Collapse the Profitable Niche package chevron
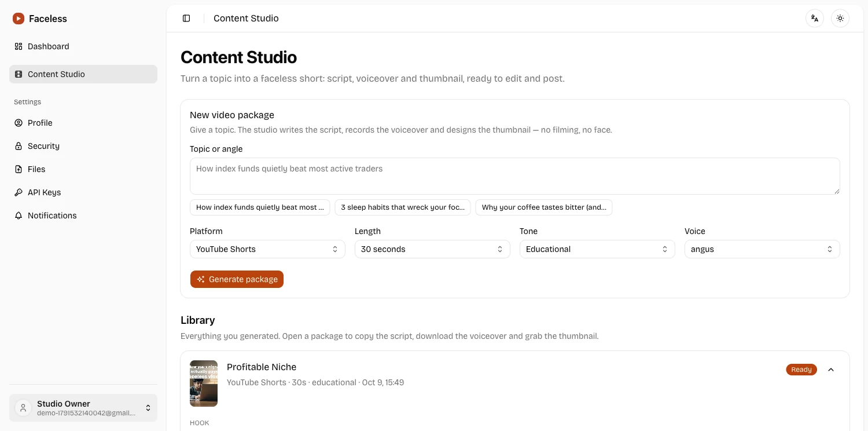 pos(831,370)
